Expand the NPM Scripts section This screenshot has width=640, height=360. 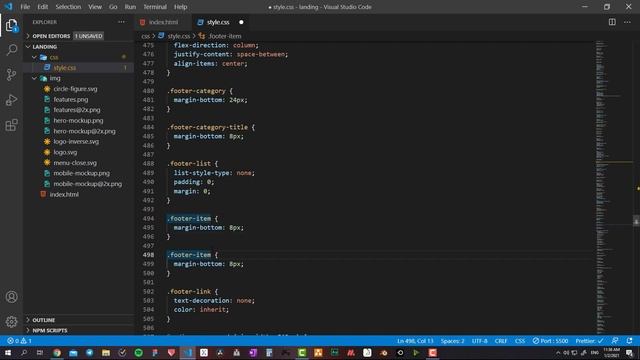pyautogui.click(x=50, y=330)
